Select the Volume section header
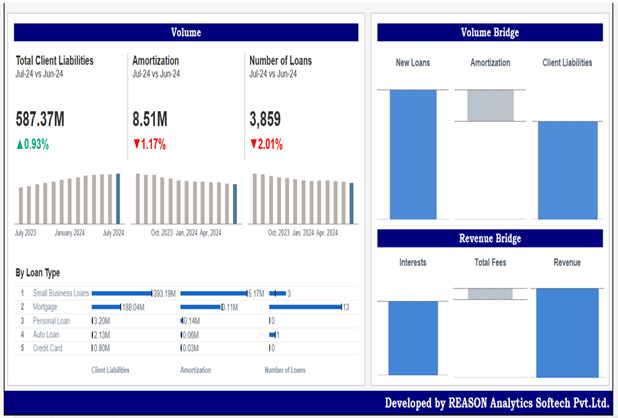Viewport: 618px width, 418px height. 186,33
